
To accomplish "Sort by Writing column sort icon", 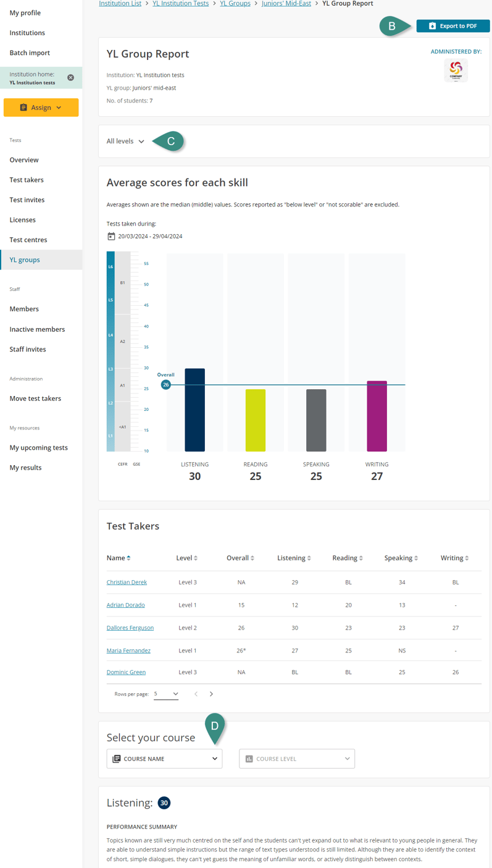I will coord(467,558).
